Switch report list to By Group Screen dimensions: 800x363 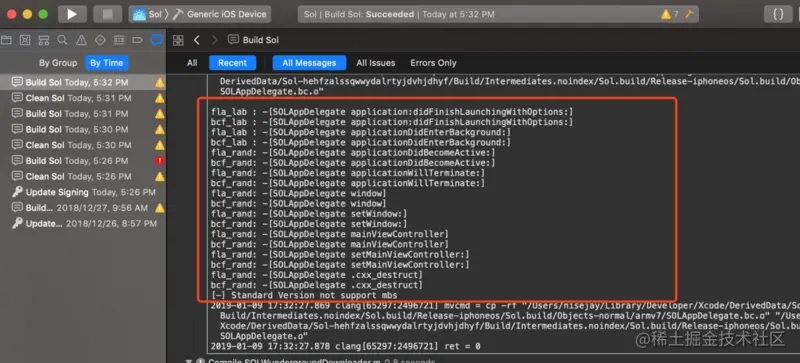[x=58, y=63]
